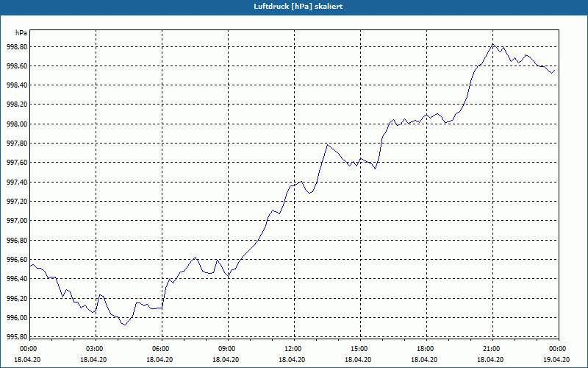This screenshot has width=588, height=368.
Task: Click the lowest curve point after 04:00
Action: coord(125,325)
